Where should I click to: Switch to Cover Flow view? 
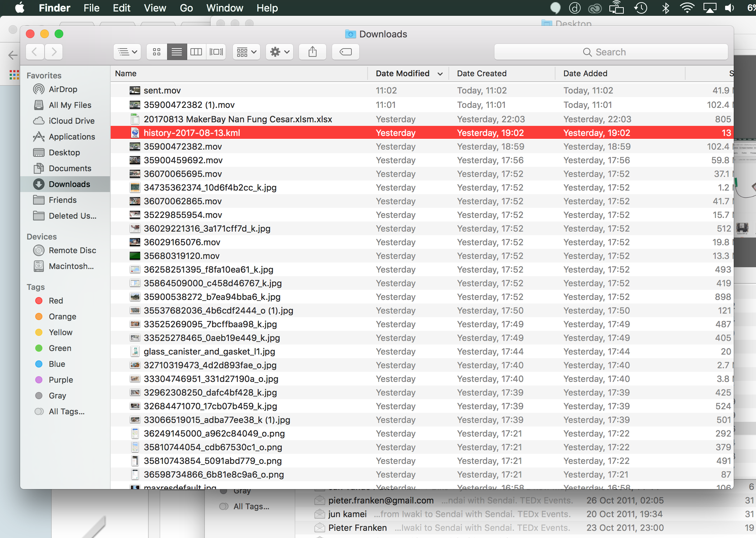(x=216, y=52)
